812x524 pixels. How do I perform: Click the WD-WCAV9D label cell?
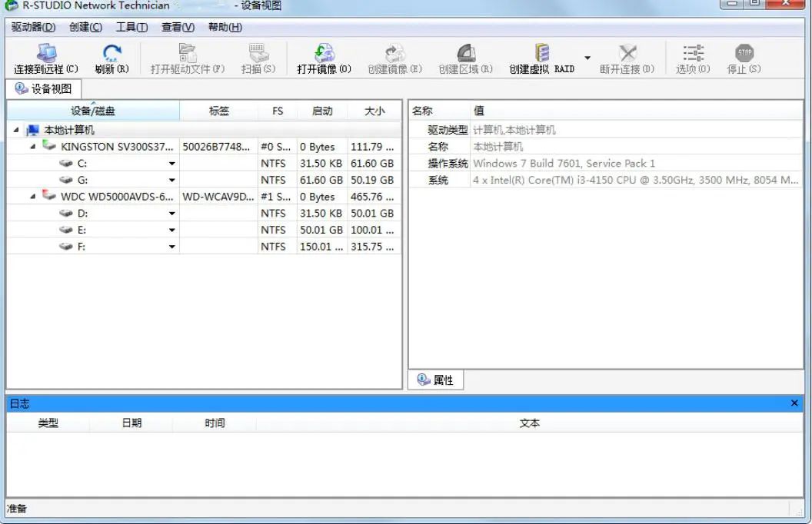pyautogui.click(x=218, y=197)
